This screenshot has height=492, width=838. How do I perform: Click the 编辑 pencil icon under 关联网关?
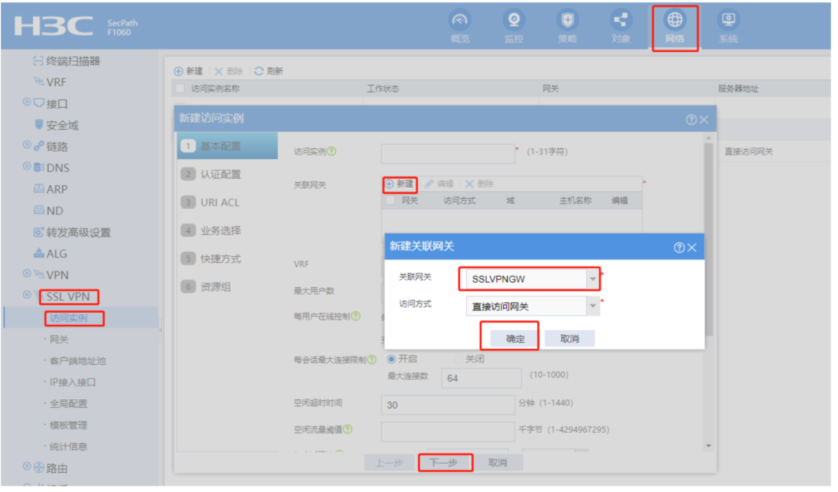(x=429, y=184)
